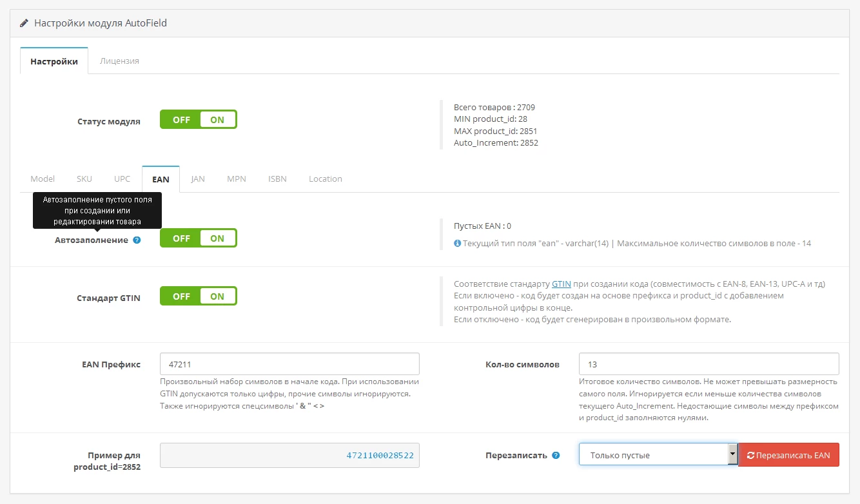
Task: Click the EAN Префикс input field
Action: (289, 363)
